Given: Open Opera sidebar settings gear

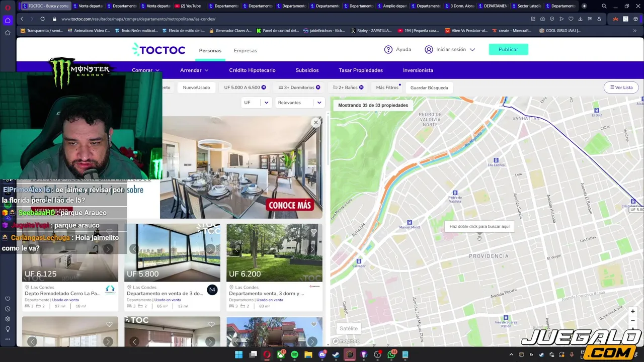Looking at the screenshot, I should [x=8, y=319].
